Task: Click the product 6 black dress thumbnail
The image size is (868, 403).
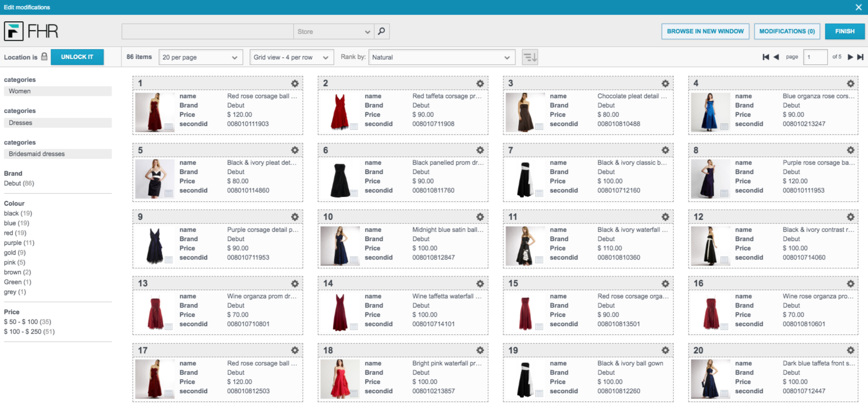Action: point(339,179)
